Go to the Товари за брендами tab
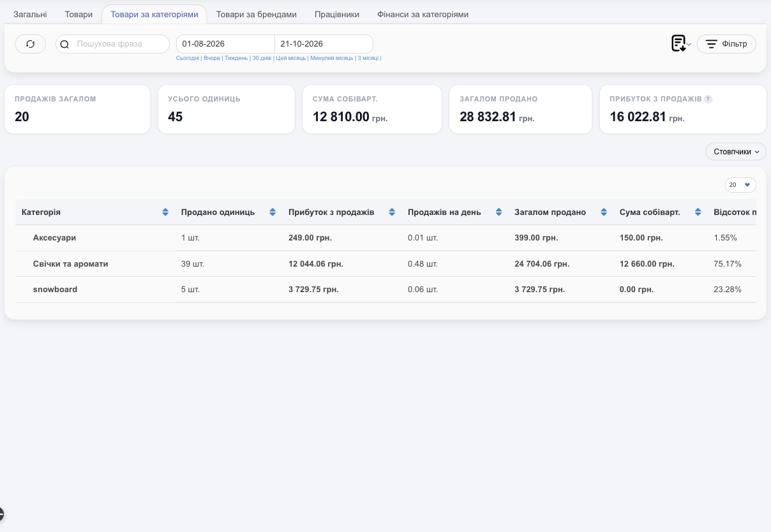 click(x=257, y=14)
